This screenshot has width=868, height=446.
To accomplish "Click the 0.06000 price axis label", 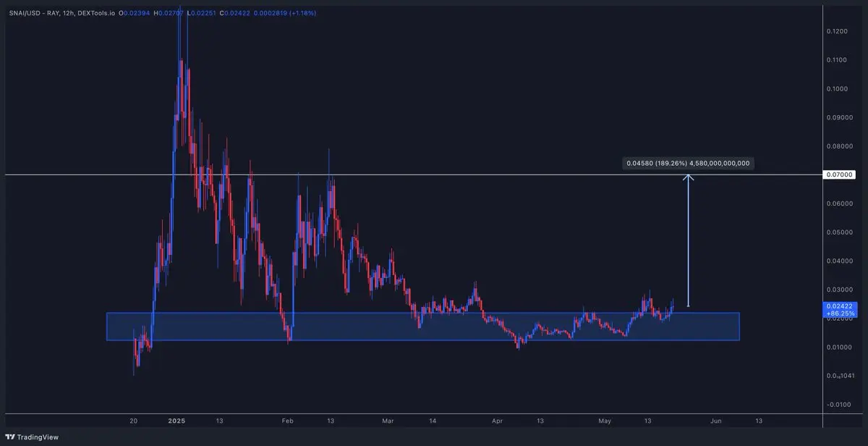I will click(x=838, y=203).
